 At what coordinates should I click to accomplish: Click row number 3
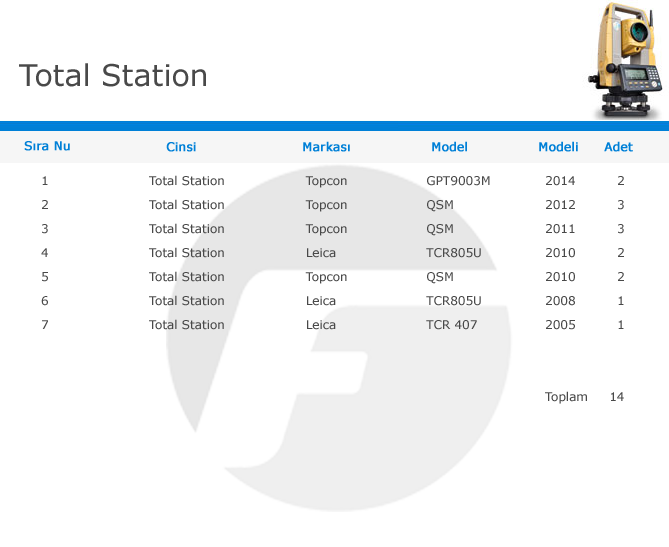click(x=45, y=229)
